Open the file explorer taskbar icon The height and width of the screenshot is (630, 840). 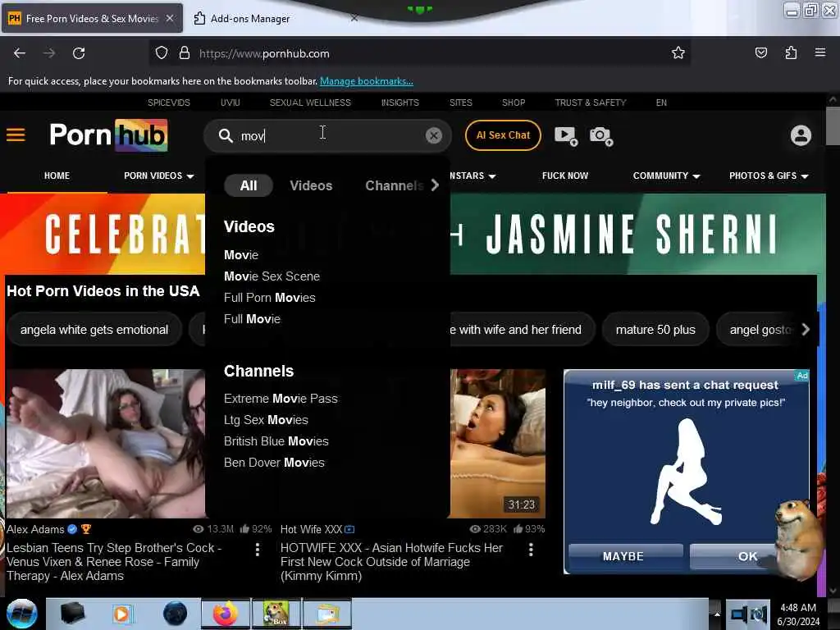327,614
